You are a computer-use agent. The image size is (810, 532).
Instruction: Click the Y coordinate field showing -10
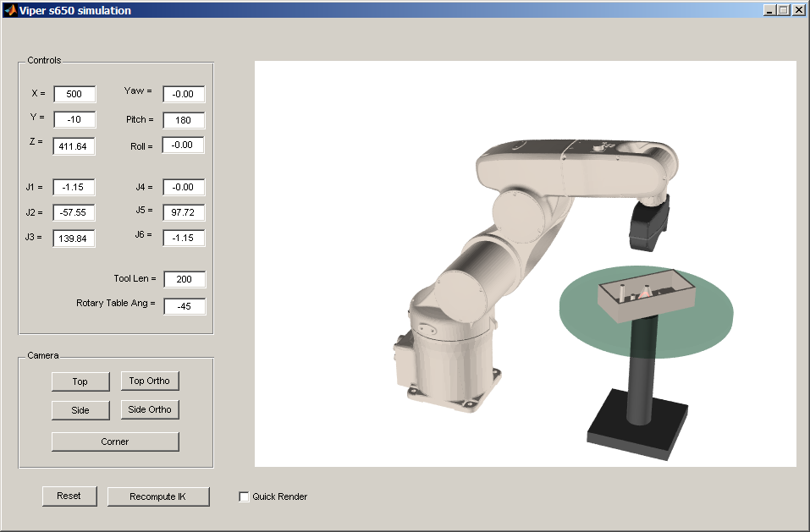[74, 119]
